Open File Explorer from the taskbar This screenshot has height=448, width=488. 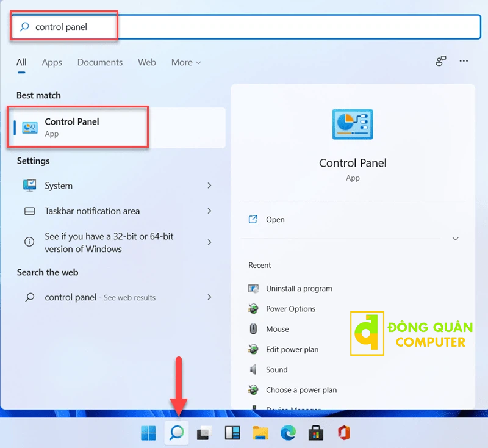(260, 433)
